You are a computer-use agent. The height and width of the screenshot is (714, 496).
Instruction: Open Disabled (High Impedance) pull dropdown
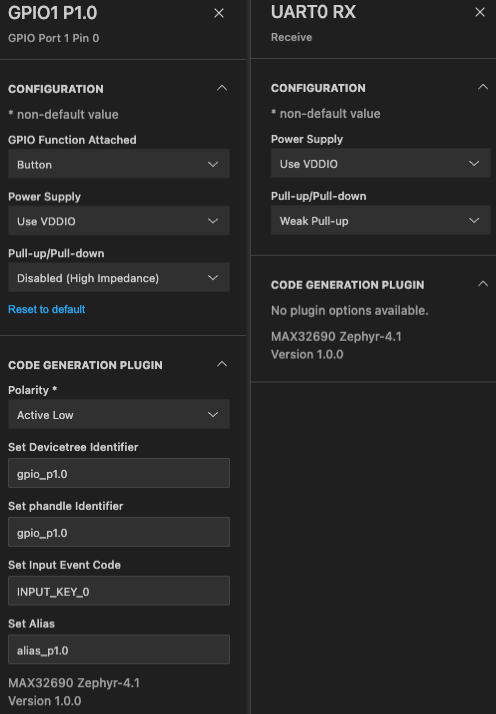coord(119,277)
